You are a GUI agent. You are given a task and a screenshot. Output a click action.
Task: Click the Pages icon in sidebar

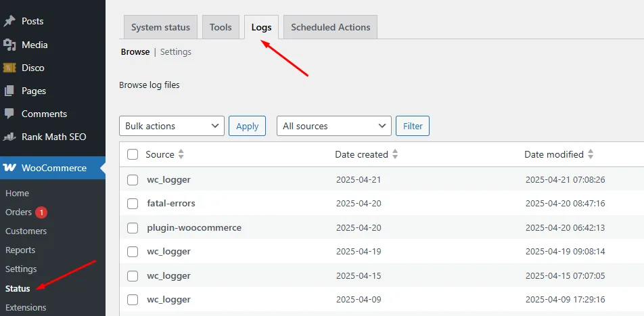9,91
